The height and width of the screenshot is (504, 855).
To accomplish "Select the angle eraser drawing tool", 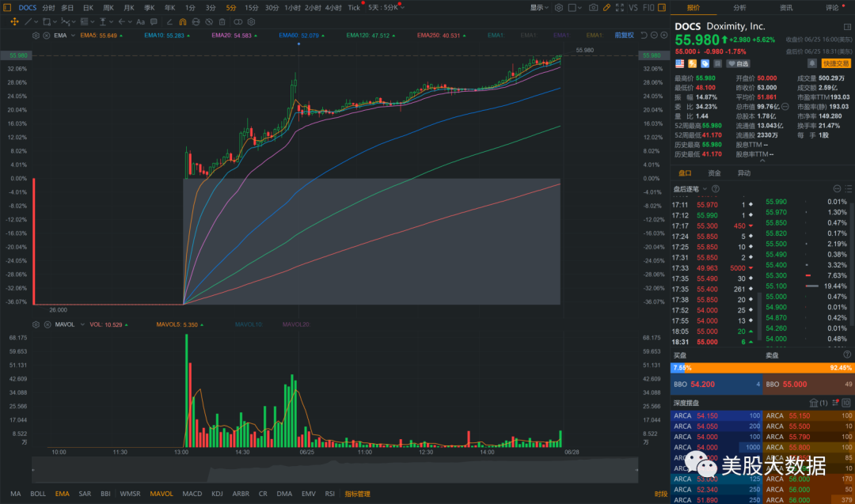I will tap(169, 22).
